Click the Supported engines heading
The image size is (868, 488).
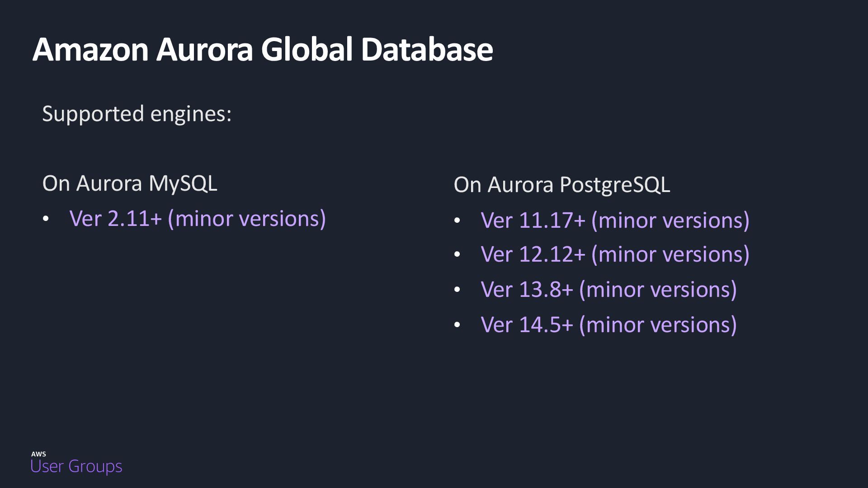[x=137, y=113]
